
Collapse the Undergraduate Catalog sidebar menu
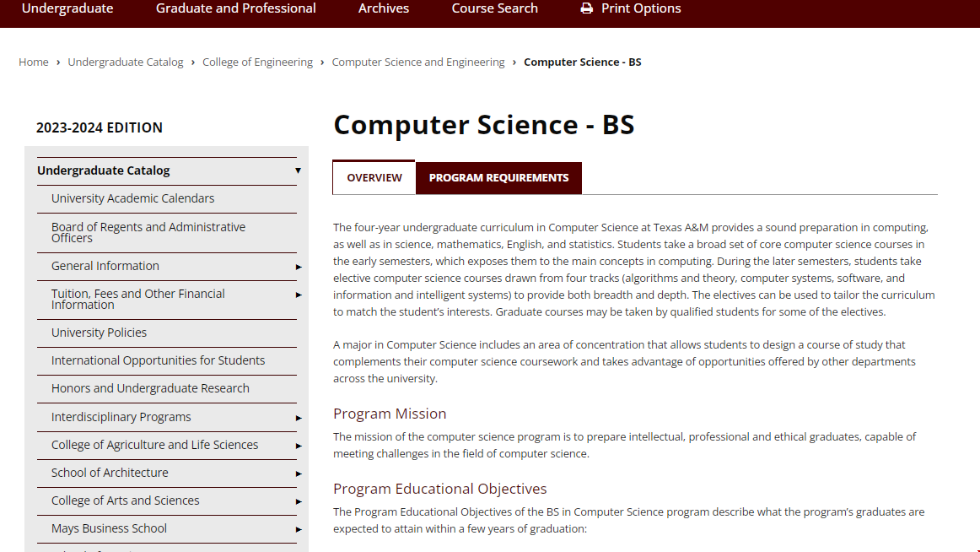(x=298, y=170)
